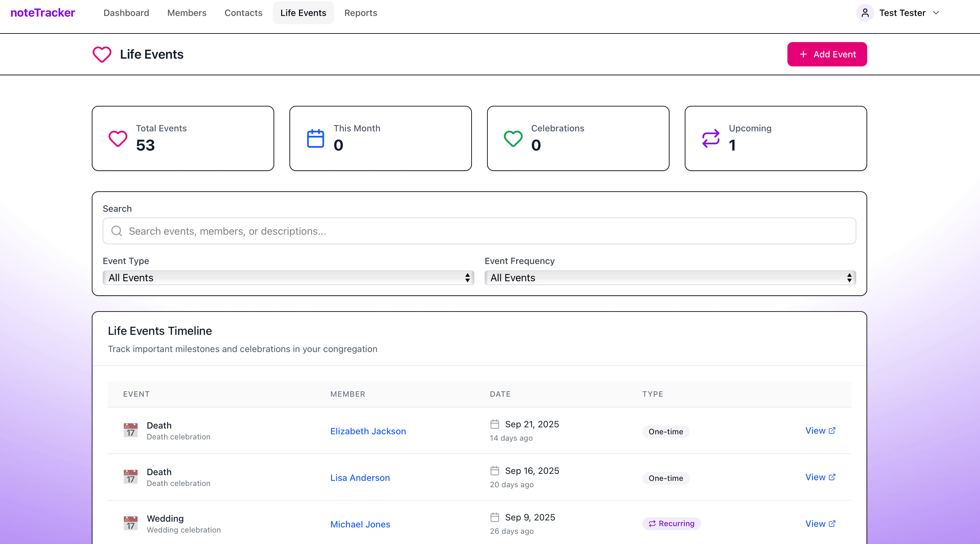Open the Event Frequency dropdown
The width and height of the screenshot is (980, 544).
670,278
